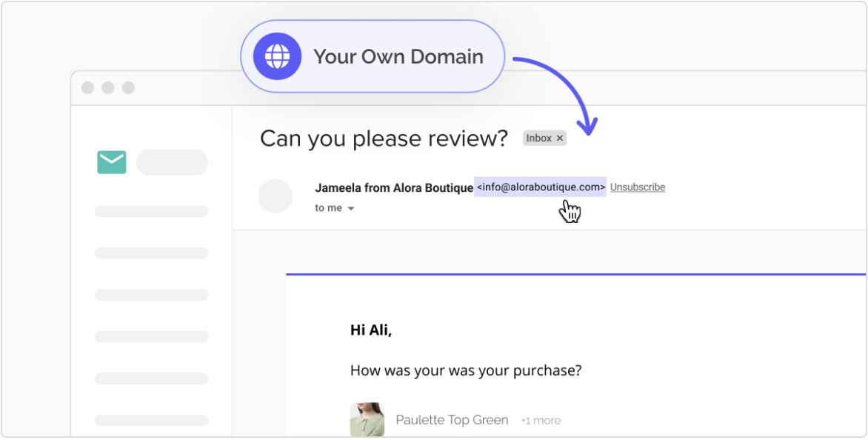Click the 'Jameela from Alora Boutique' sender name
868x440 pixels.
point(391,187)
